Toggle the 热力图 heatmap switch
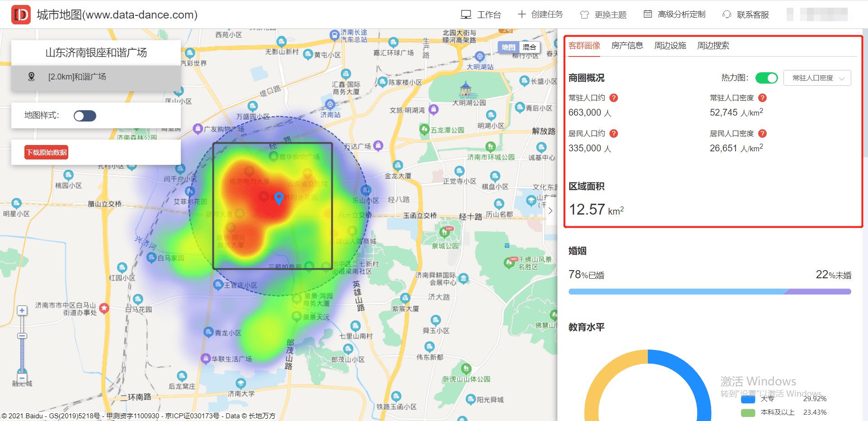Image resolution: width=868 pixels, height=421 pixels. point(766,78)
